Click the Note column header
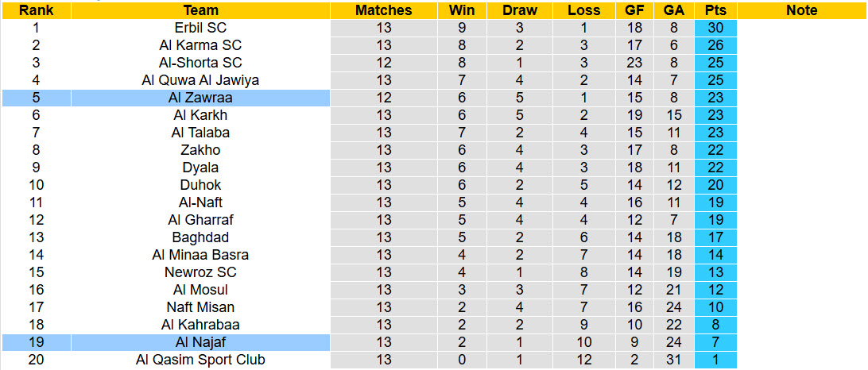868x370 pixels. tap(801, 10)
